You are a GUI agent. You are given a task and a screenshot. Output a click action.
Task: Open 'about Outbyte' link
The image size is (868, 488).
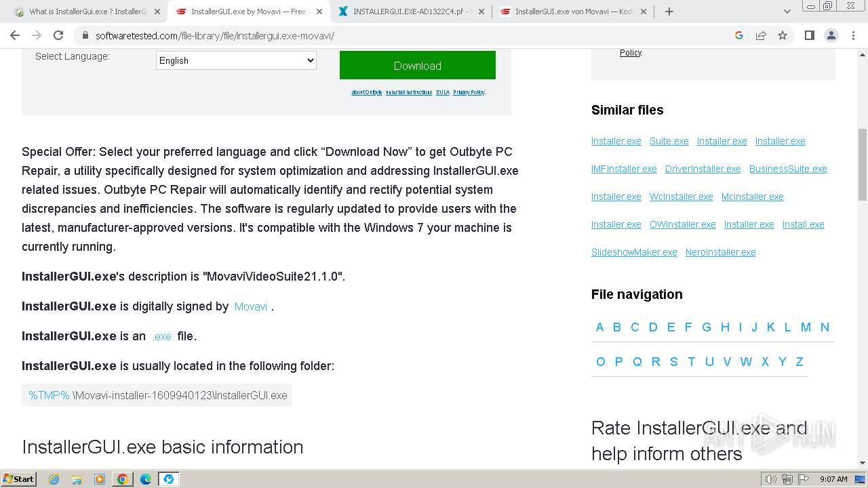coord(367,92)
